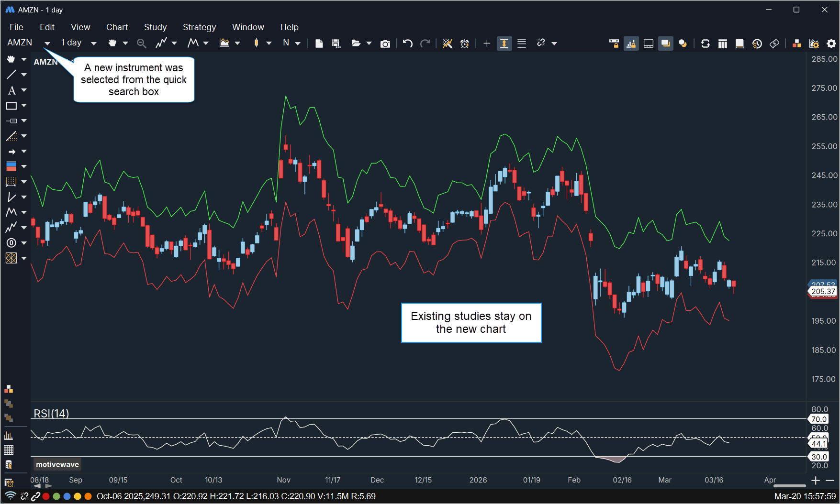Click the refresh arrows icon in toolbar
This screenshot has height=504, width=840.
coord(705,44)
